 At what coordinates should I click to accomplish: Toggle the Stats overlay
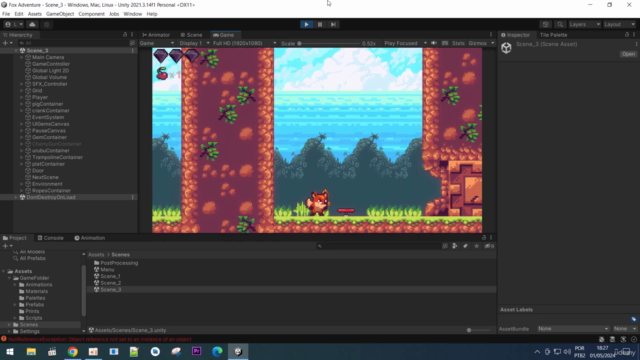coord(458,43)
